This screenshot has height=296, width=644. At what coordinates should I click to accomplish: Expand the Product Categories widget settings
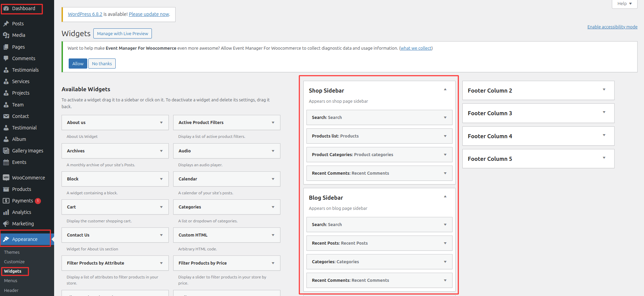click(x=445, y=155)
